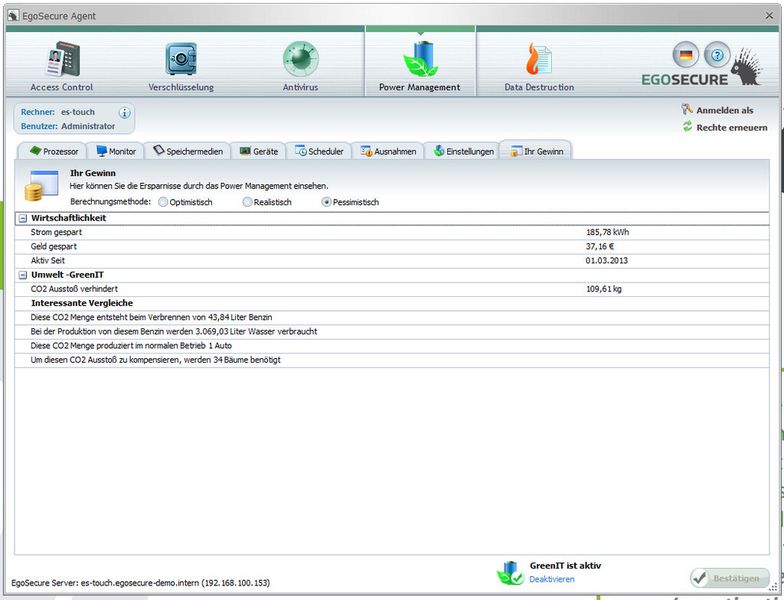This screenshot has height=600, width=784.
Task: Click the Anmelden als link
Action: pyautogui.click(x=724, y=110)
